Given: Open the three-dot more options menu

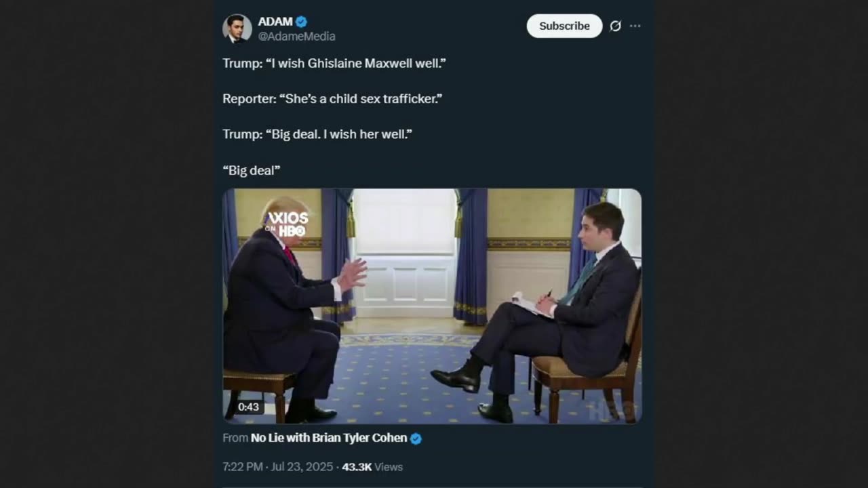Looking at the screenshot, I should coord(635,26).
